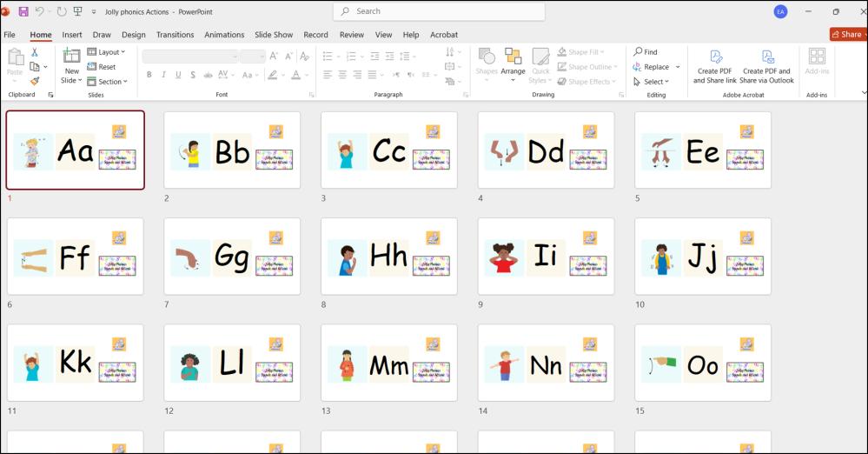Toggle Underline formatting
The image size is (868, 454).
178,75
